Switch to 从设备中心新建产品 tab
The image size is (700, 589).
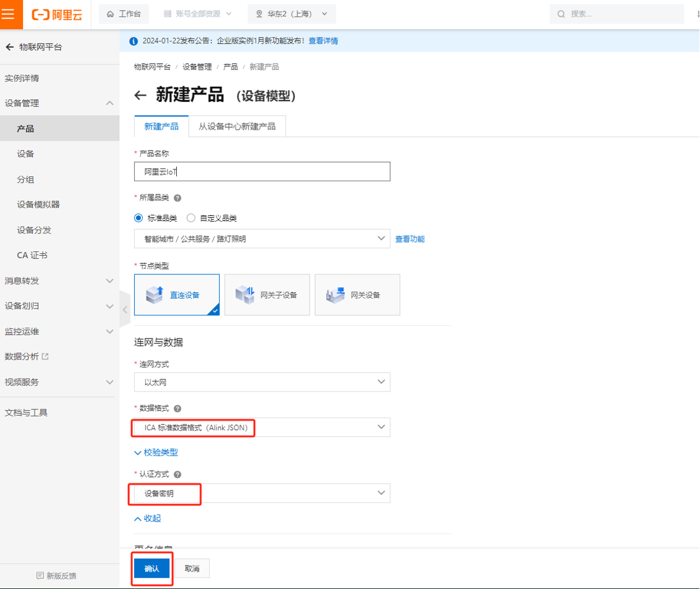[x=237, y=126]
